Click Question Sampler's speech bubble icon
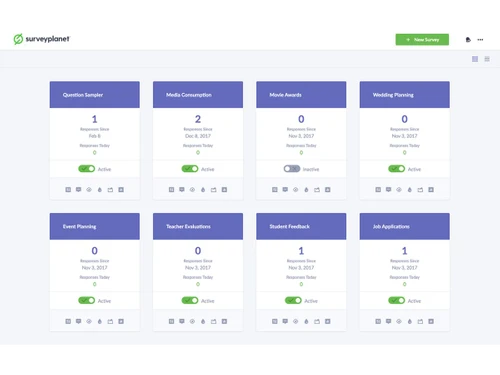500x375 pixels. click(x=78, y=190)
